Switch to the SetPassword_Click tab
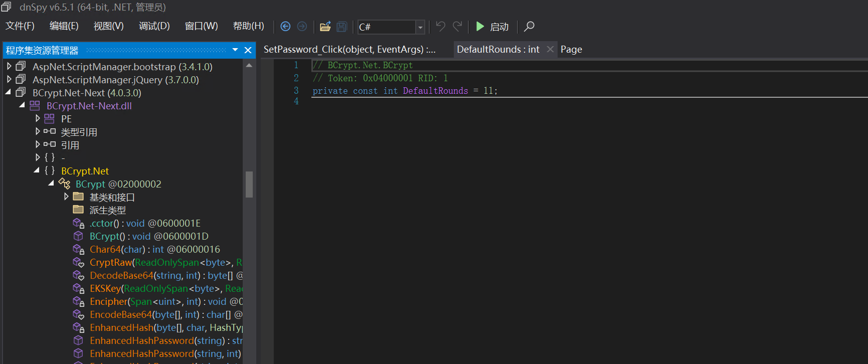 tap(350, 49)
